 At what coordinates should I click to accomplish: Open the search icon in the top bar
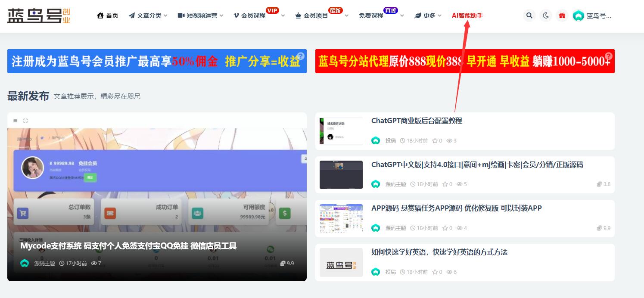(x=529, y=15)
